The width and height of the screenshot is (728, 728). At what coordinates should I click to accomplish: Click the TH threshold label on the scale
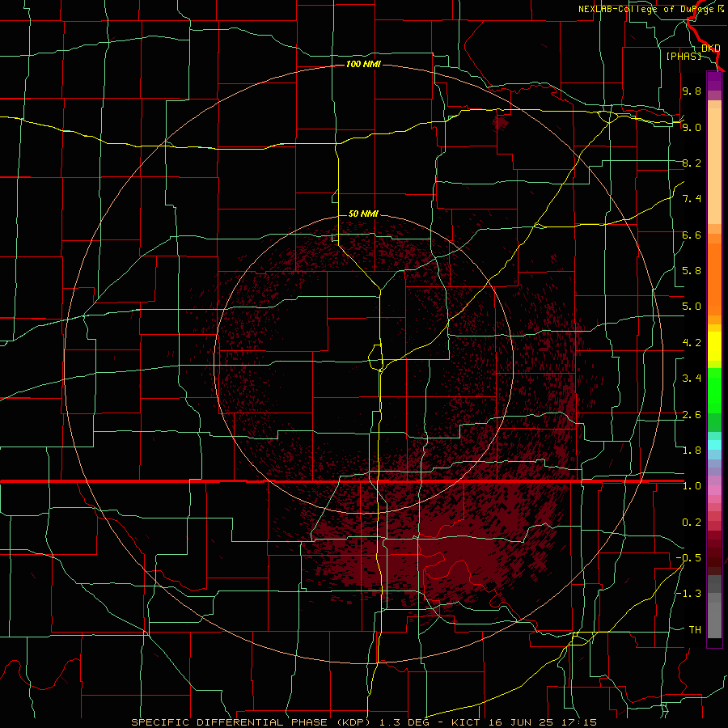tap(695, 630)
